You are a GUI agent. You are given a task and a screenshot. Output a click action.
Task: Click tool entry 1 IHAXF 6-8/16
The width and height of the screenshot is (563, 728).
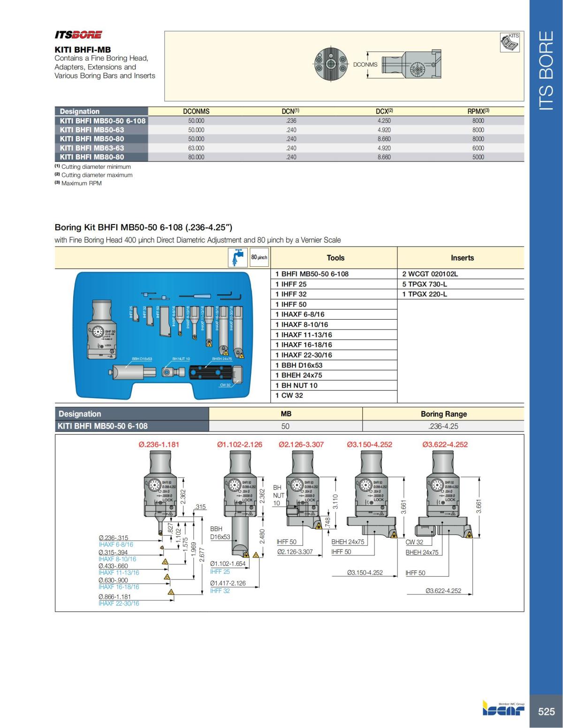coord(300,314)
